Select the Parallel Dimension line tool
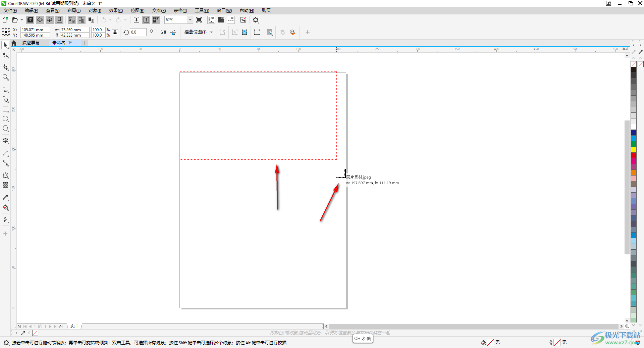 click(5, 153)
